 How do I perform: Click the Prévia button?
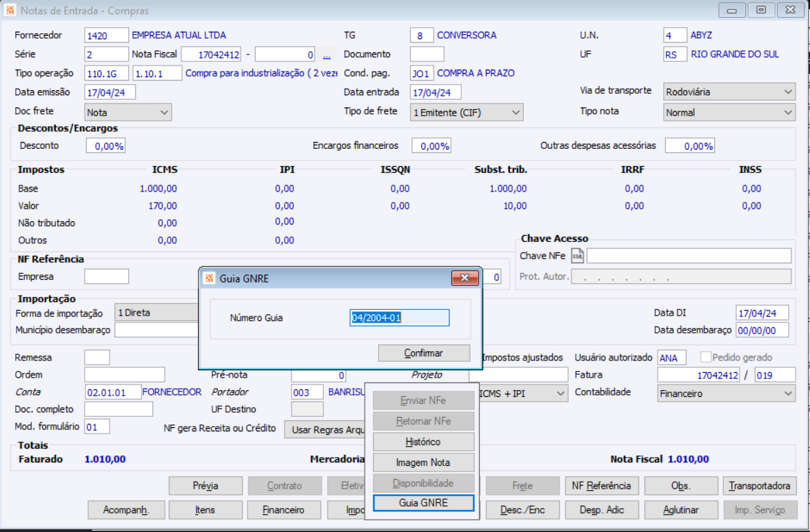(205, 486)
